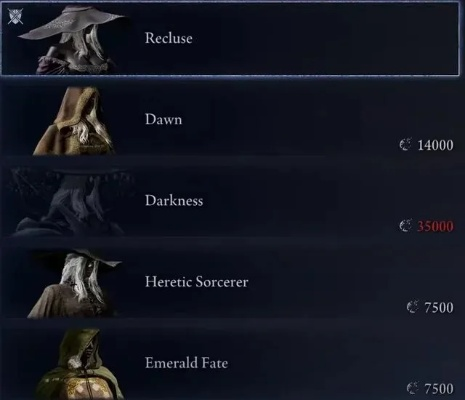Select the darkened Darkness skin portrait
This screenshot has width=465, height=400.
72,202
